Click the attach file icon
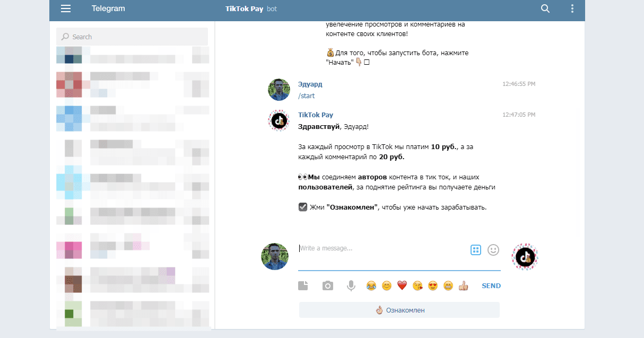 [303, 286]
